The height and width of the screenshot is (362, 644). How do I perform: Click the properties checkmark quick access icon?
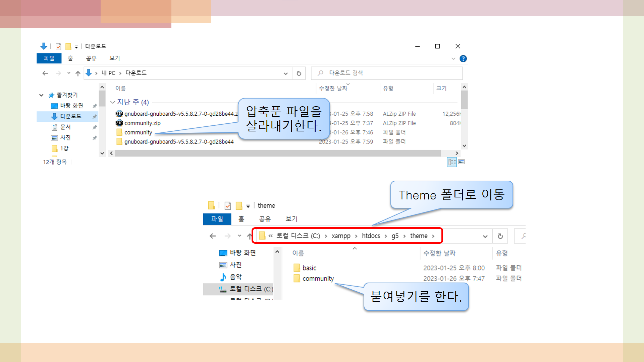[58, 46]
